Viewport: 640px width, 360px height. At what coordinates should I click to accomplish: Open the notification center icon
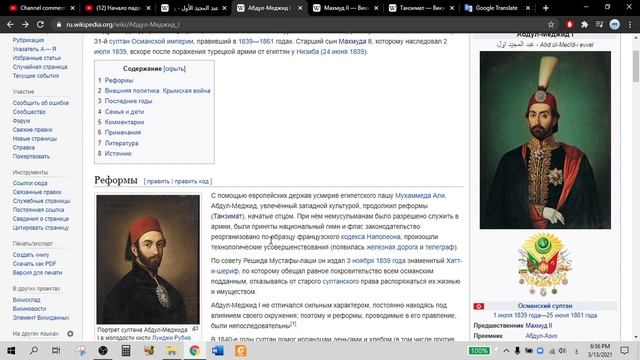coord(624,350)
